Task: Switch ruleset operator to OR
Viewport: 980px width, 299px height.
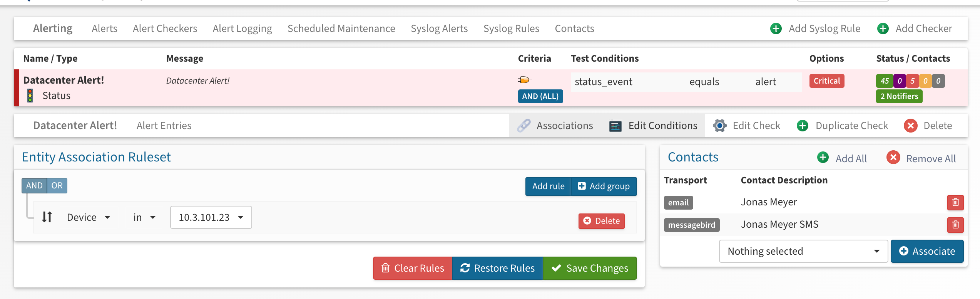Action: (x=57, y=186)
